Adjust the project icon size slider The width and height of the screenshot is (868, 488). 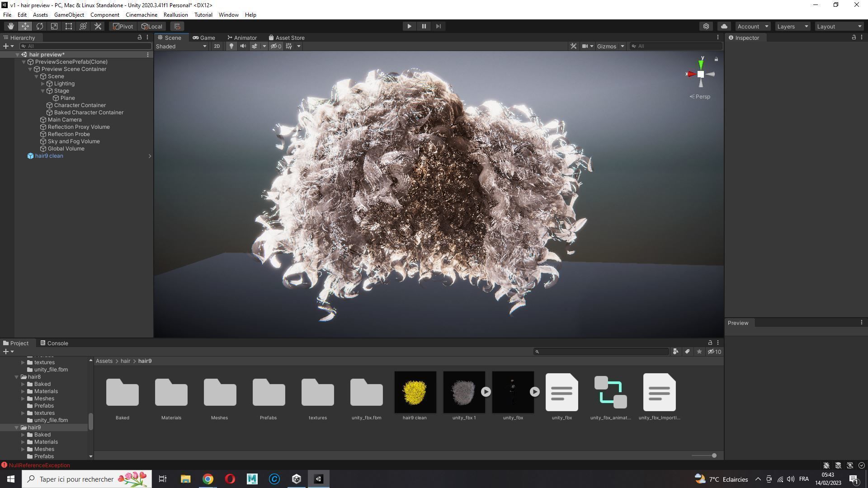point(713,455)
